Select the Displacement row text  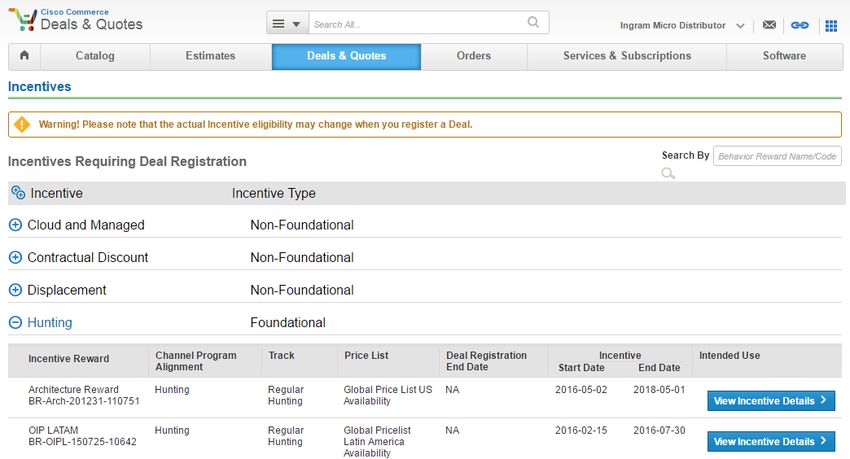coord(67,290)
